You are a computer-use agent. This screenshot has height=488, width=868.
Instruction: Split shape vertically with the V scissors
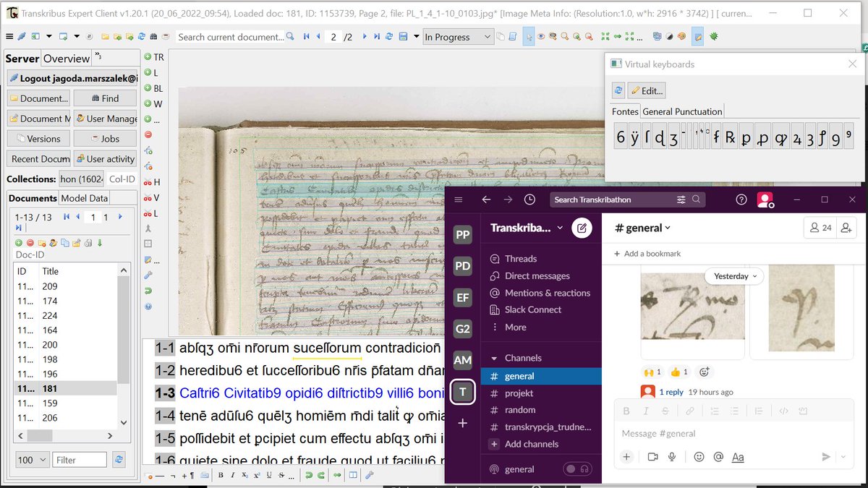[x=152, y=198]
